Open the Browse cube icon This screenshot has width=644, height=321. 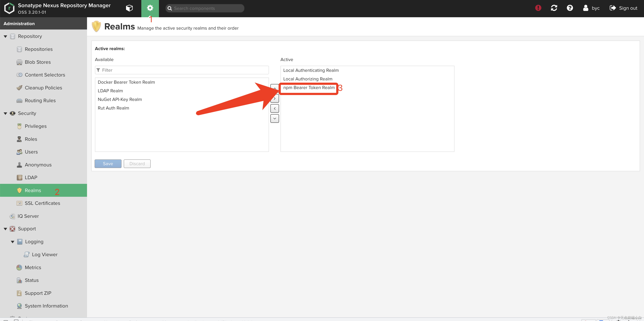tap(129, 8)
